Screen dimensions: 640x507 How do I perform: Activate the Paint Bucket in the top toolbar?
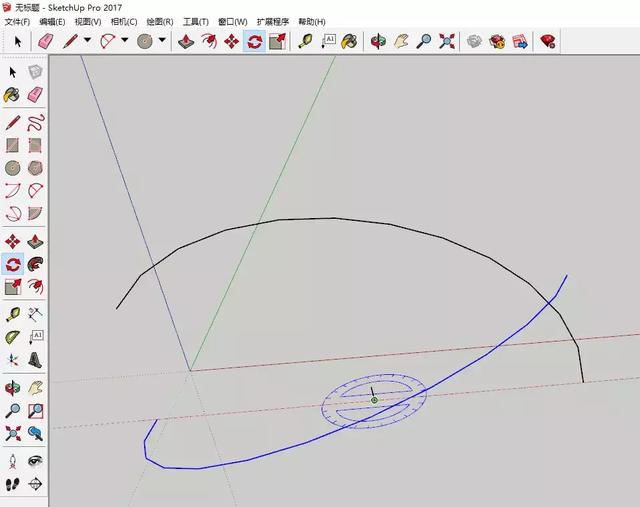tap(349, 41)
